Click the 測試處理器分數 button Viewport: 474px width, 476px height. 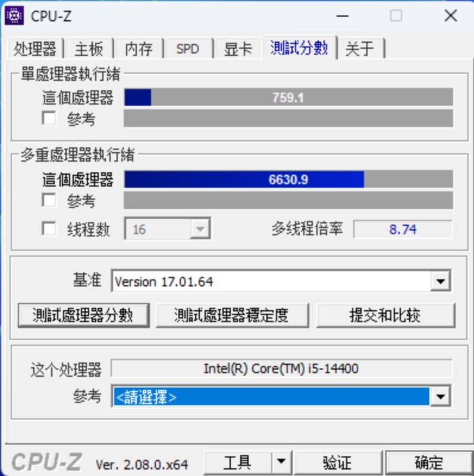coord(83,315)
